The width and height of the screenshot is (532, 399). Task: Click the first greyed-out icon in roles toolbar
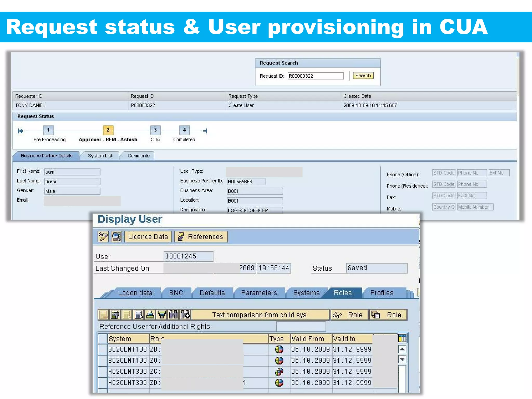click(103, 315)
